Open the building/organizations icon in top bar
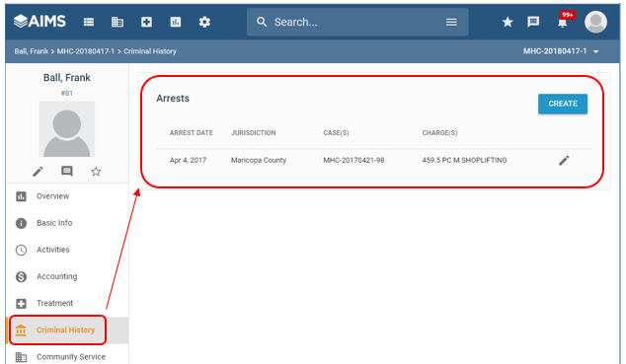 (x=117, y=22)
